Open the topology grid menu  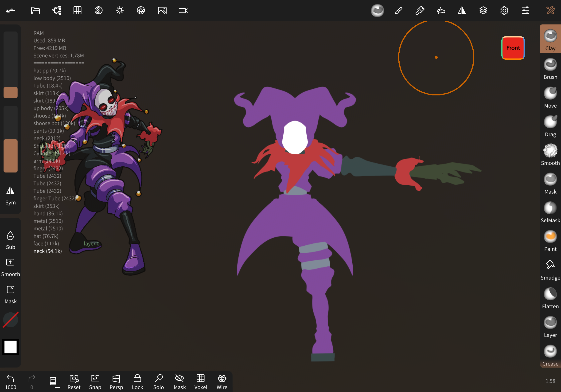click(78, 11)
